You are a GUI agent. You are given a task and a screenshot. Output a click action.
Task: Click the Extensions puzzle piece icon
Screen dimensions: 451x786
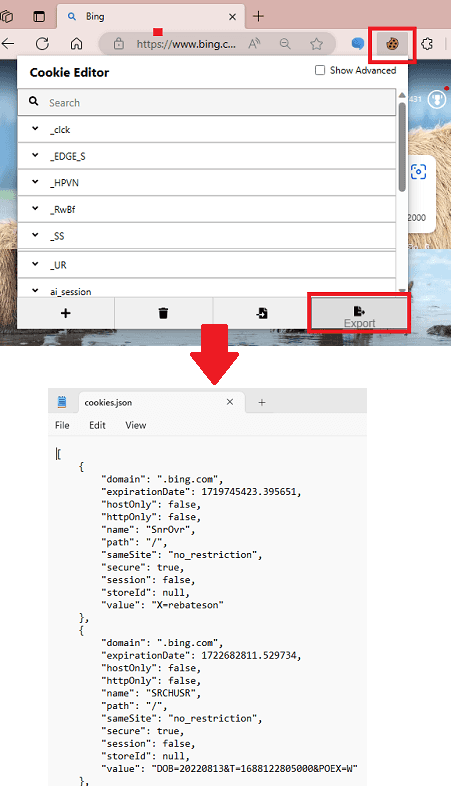coord(427,44)
